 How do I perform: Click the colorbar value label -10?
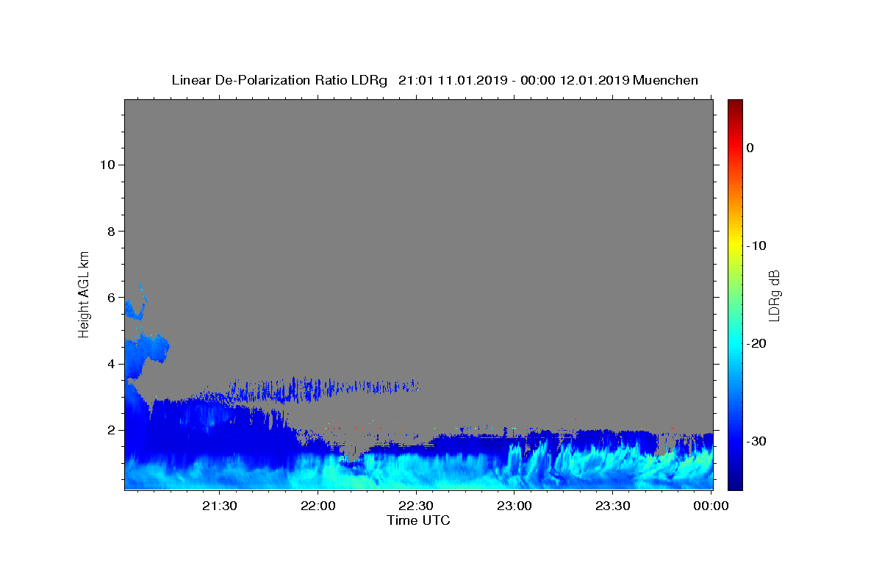pyautogui.click(x=756, y=245)
